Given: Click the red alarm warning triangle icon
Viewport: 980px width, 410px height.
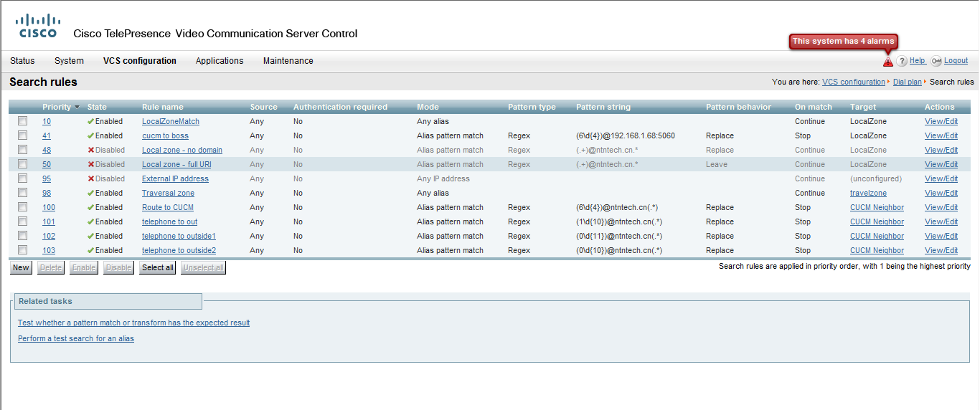Looking at the screenshot, I should [888, 62].
